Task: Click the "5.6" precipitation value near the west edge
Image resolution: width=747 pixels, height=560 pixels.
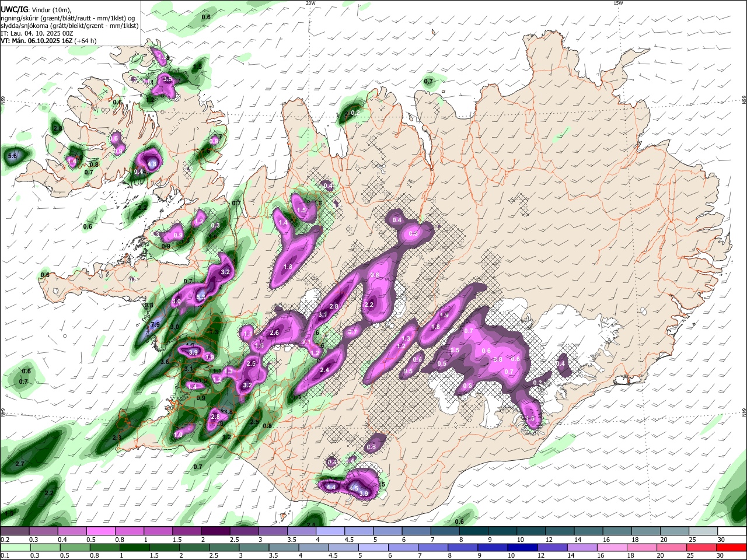Action: click(12, 156)
